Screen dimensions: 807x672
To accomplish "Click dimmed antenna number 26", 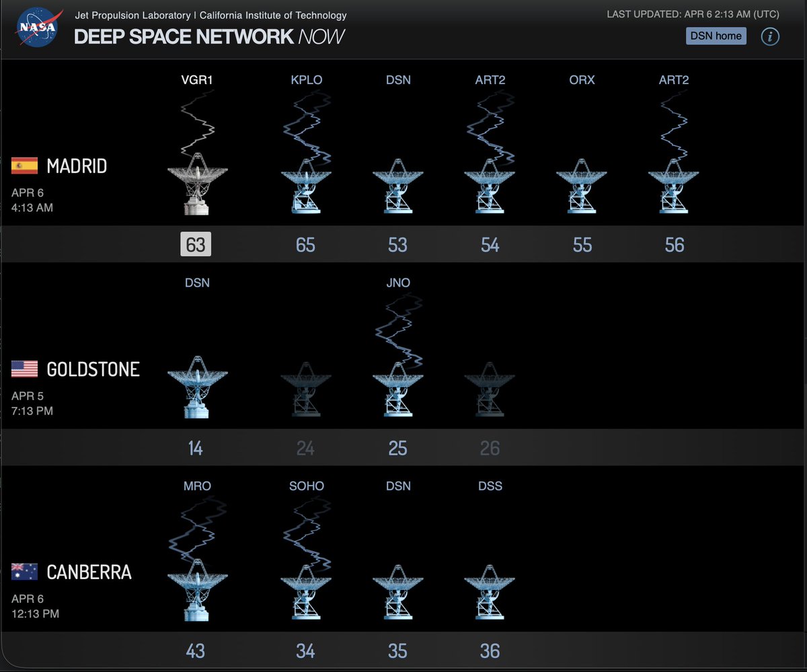I will coord(490,448).
